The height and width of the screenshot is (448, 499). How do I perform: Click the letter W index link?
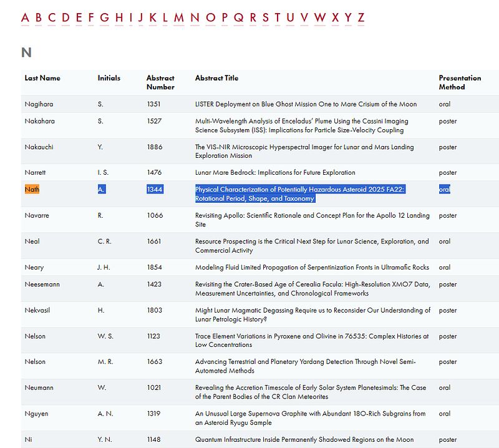319,17
